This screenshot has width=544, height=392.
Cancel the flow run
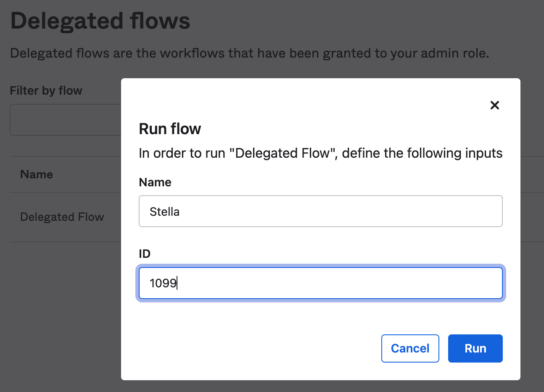pyautogui.click(x=410, y=348)
